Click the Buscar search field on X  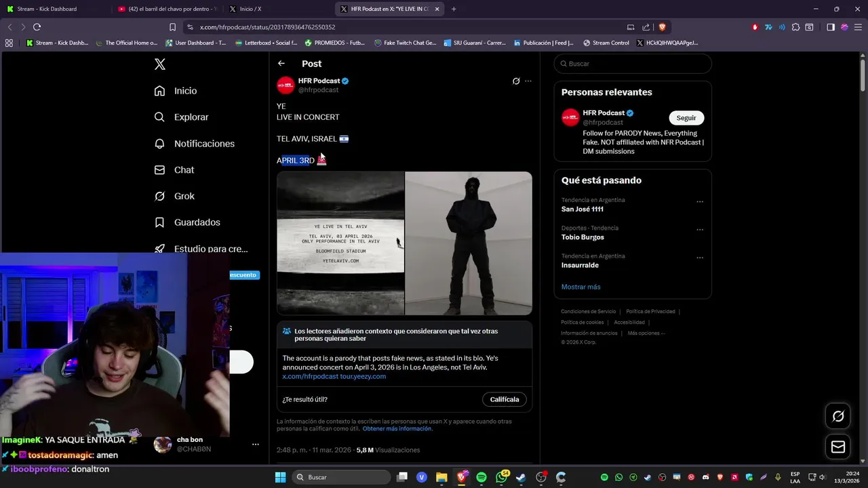633,64
